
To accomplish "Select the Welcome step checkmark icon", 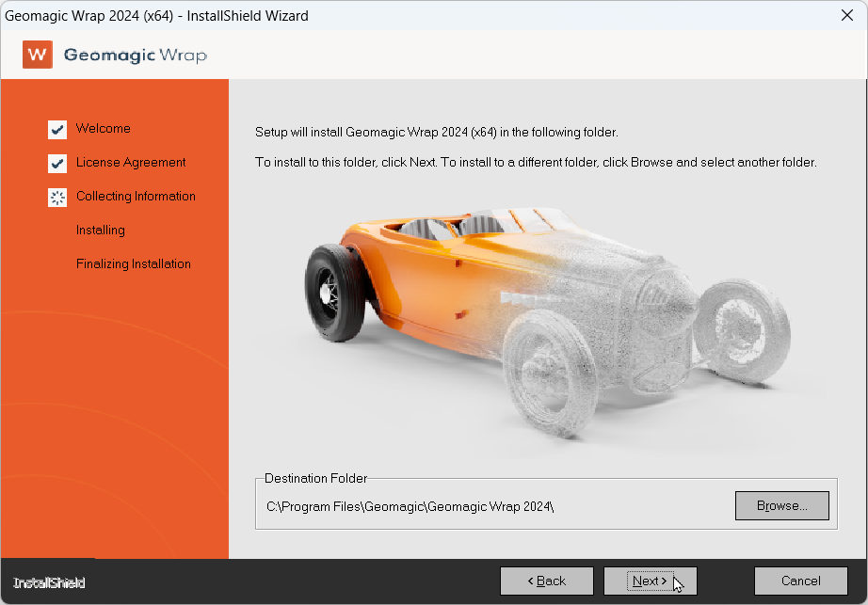I will [x=57, y=129].
